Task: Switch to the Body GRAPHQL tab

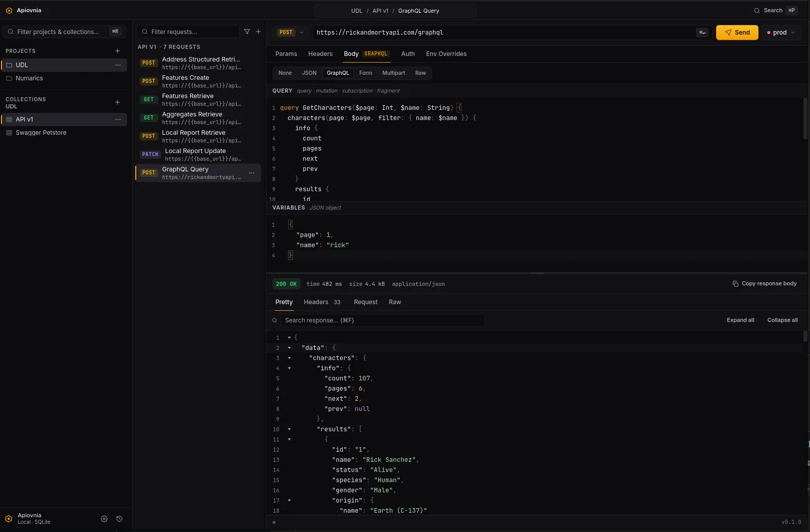Action: (367, 54)
